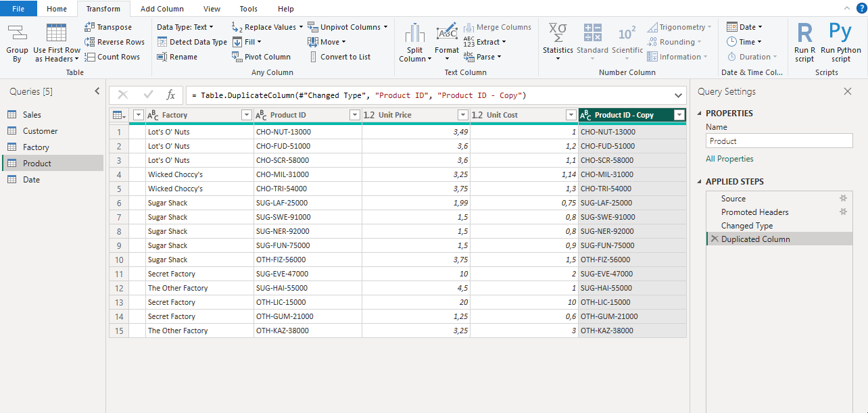868x413 pixels.
Task: Click the Transpose button
Action: (x=109, y=27)
